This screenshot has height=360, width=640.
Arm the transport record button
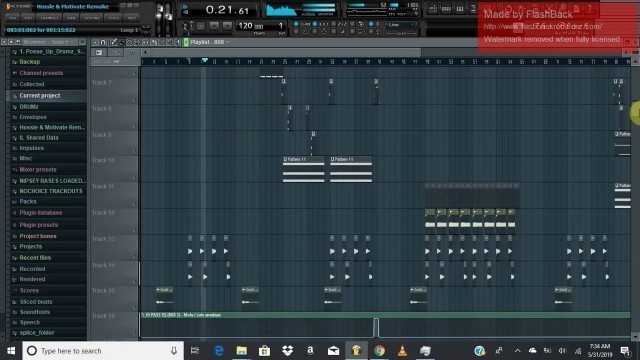click(227, 26)
